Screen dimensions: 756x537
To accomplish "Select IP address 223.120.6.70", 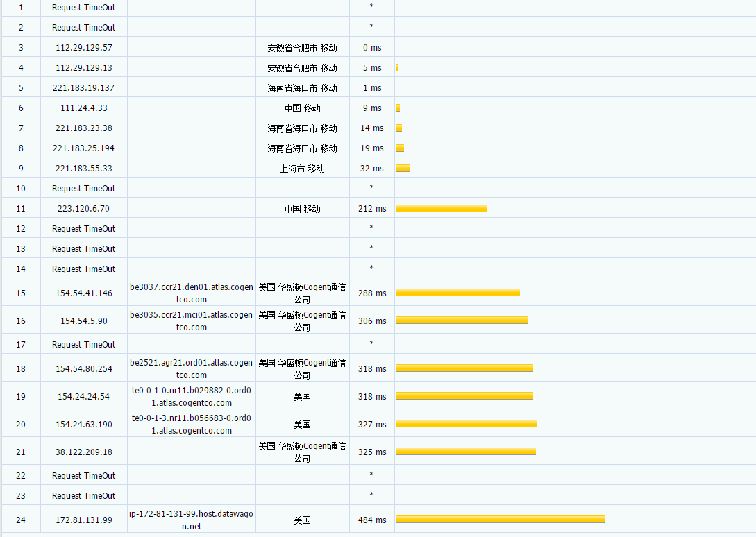I will click(84, 209).
